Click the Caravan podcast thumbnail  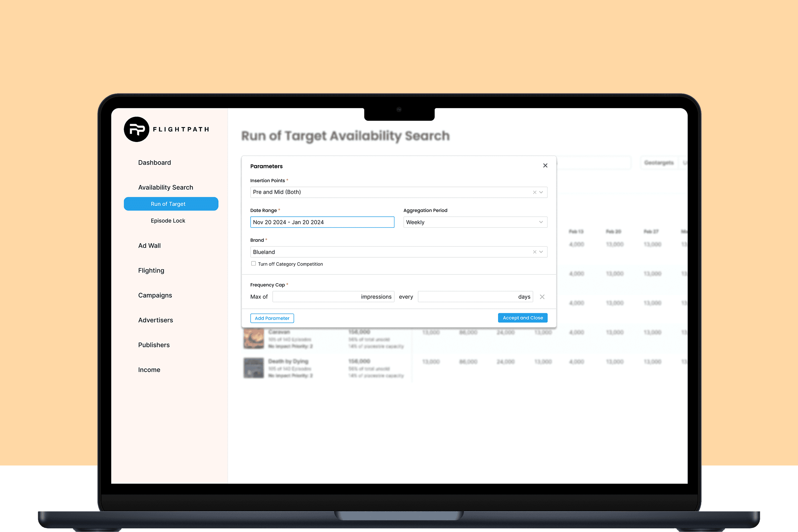click(253, 338)
